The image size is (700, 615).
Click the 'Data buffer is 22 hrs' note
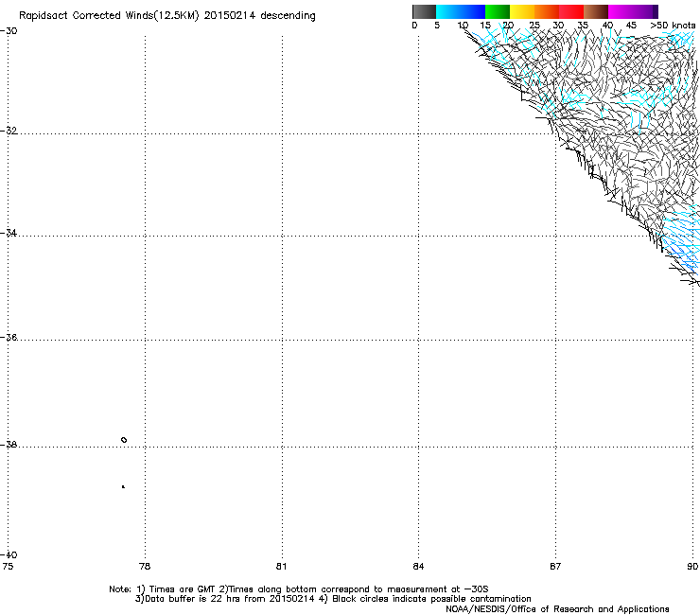coord(193,599)
